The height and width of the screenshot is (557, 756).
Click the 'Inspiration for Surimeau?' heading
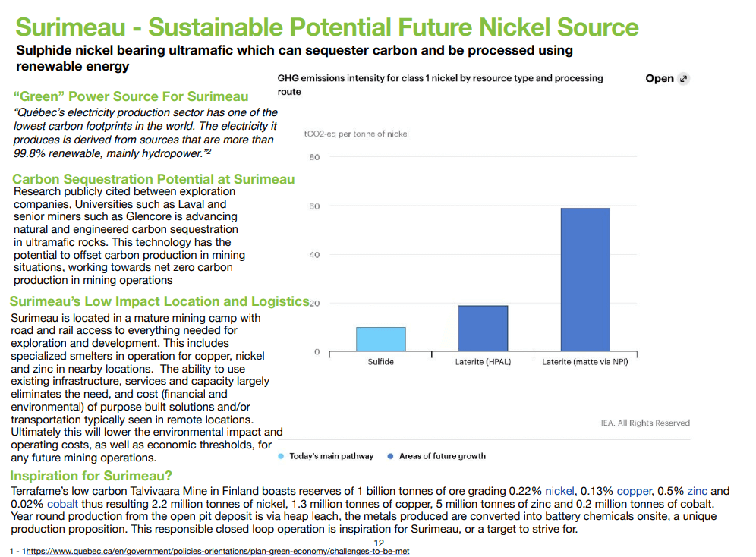tap(91, 476)
